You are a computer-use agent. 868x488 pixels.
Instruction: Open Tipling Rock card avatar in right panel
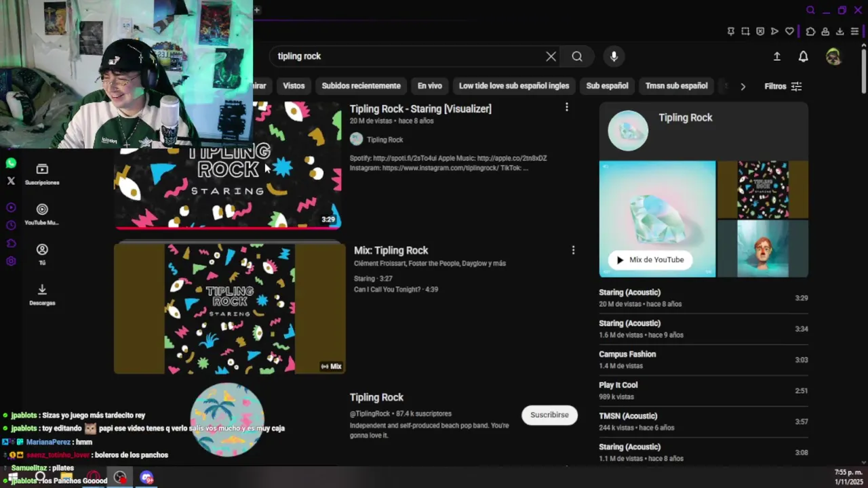click(628, 131)
